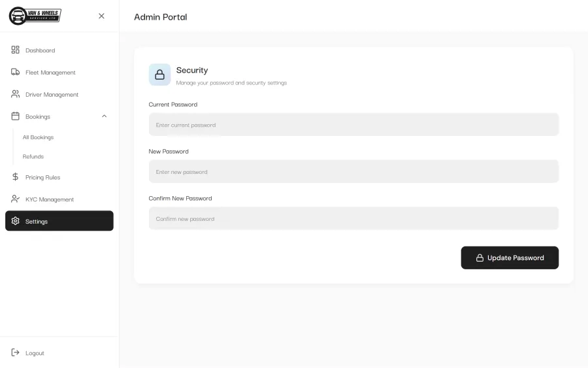Click the Pricing Rules dollar icon

(x=16, y=176)
